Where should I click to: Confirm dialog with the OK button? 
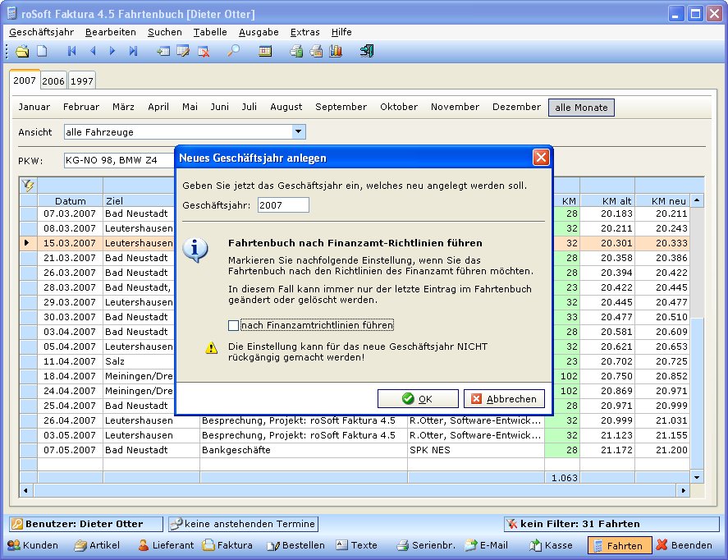(418, 399)
